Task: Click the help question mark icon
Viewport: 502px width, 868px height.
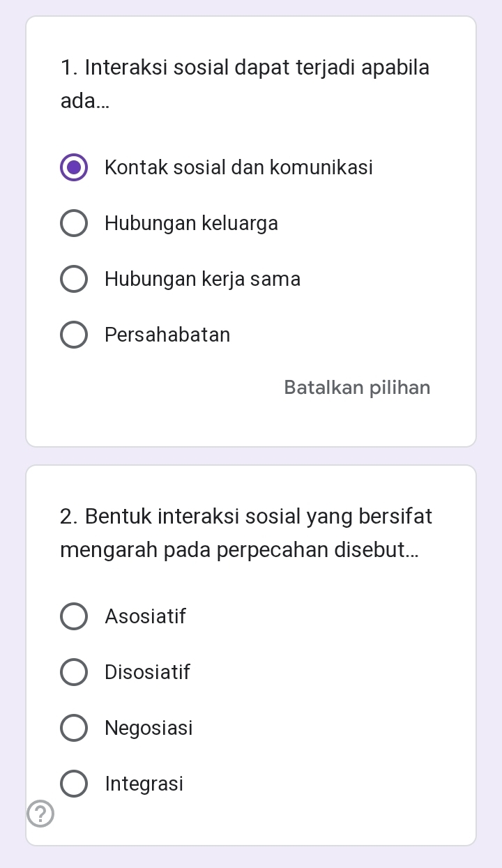Action: [x=40, y=814]
